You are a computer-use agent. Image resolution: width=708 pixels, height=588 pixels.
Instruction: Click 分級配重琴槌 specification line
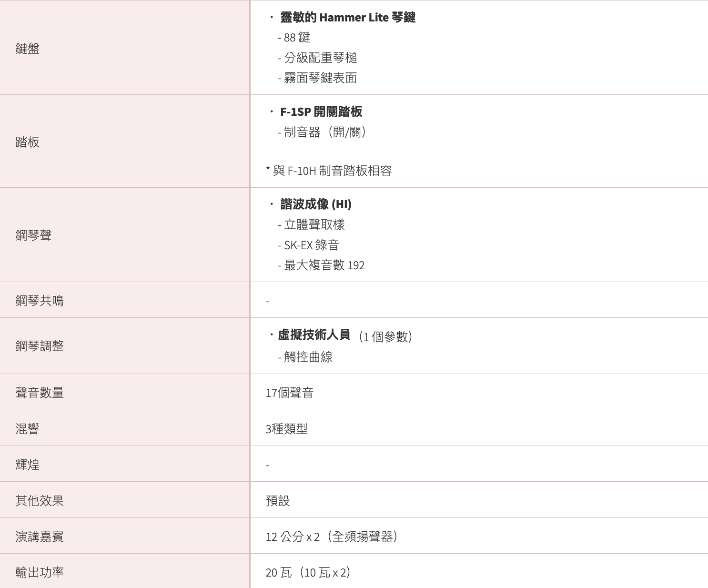pyautogui.click(x=317, y=58)
